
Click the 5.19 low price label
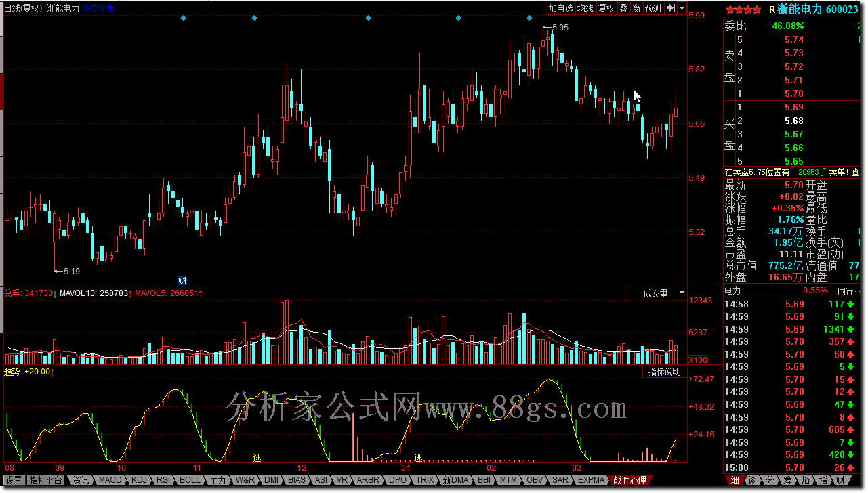click(x=72, y=271)
